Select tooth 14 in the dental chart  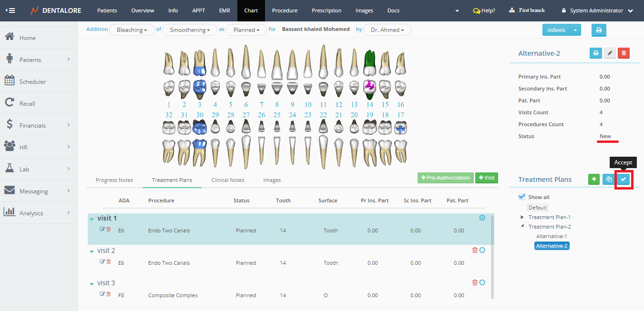click(369, 71)
